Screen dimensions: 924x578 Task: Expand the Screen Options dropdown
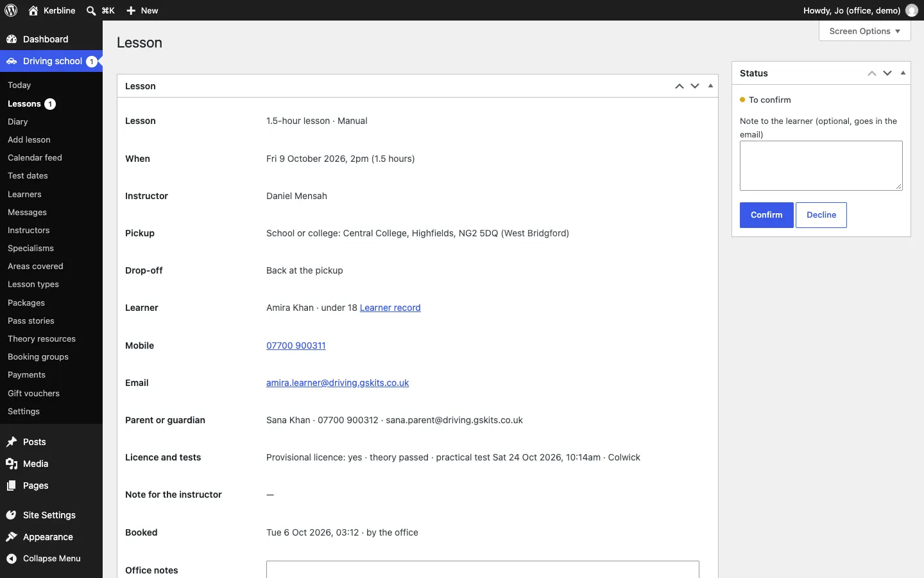tap(865, 31)
